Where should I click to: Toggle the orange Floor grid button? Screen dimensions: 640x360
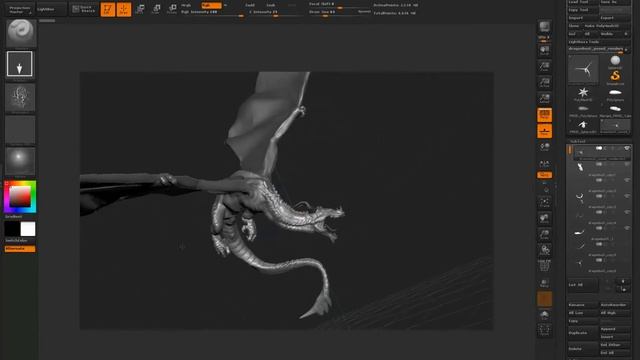[544, 131]
